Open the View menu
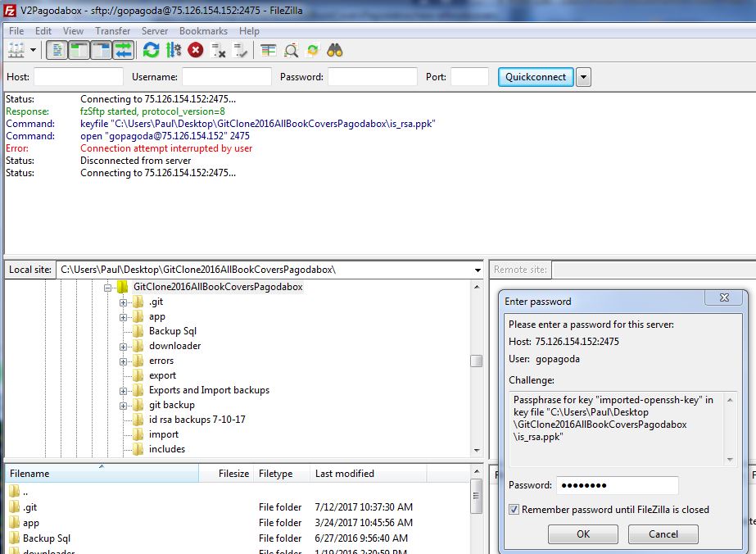This screenshot has height=554, width=756. (73, 31)
